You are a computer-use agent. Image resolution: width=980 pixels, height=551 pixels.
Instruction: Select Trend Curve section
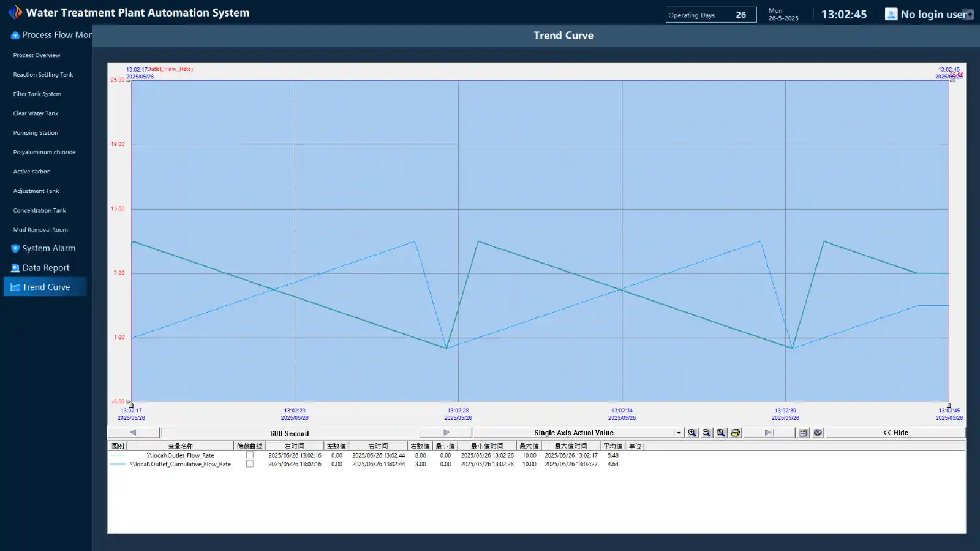pyautogui.click(x=45, y=287)
